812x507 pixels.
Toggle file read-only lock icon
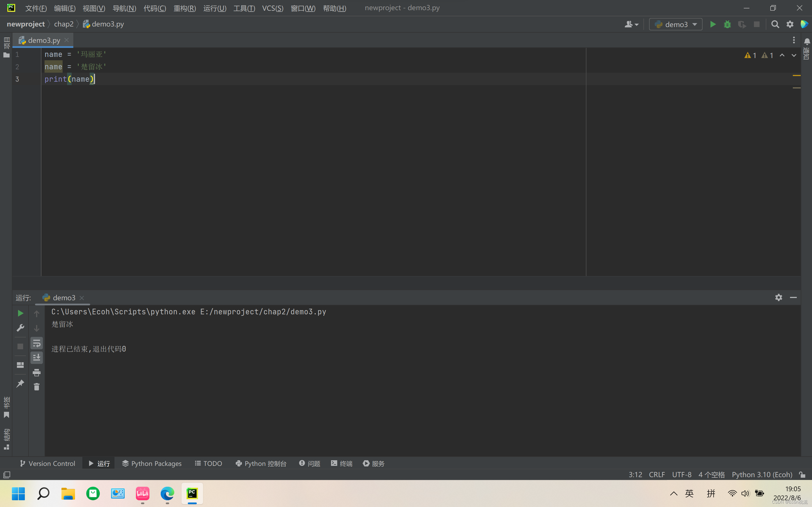coord(802,475)
